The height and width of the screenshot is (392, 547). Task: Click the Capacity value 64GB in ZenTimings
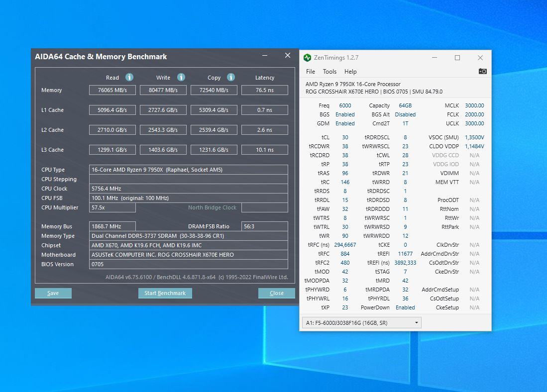(x=405, y=105)
